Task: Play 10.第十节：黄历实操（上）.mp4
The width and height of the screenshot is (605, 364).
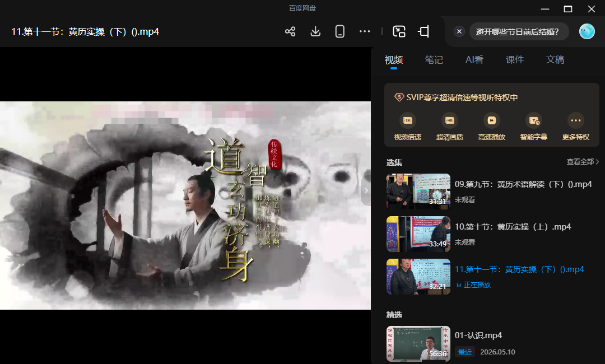Action: tap(513, 227)
